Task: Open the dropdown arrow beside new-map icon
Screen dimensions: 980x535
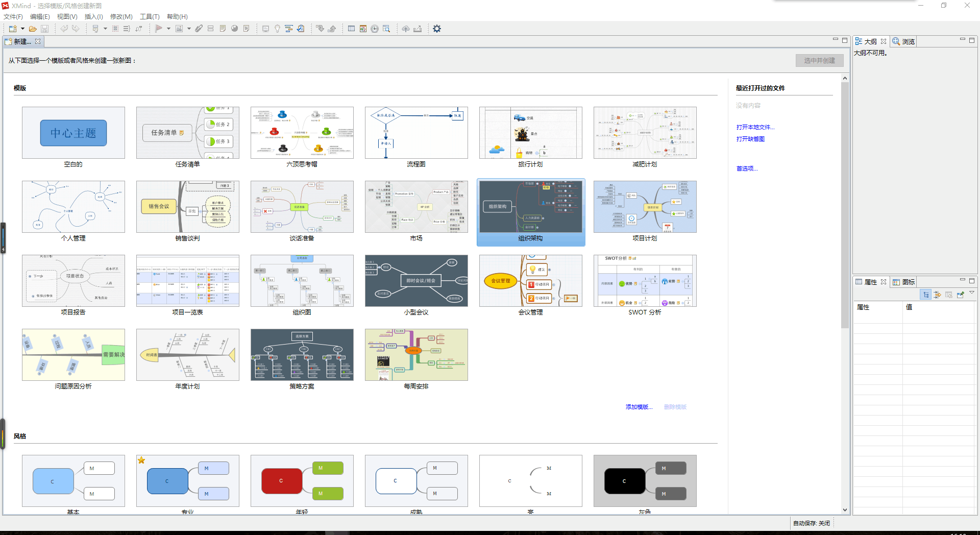Action: tap(22, 29)
